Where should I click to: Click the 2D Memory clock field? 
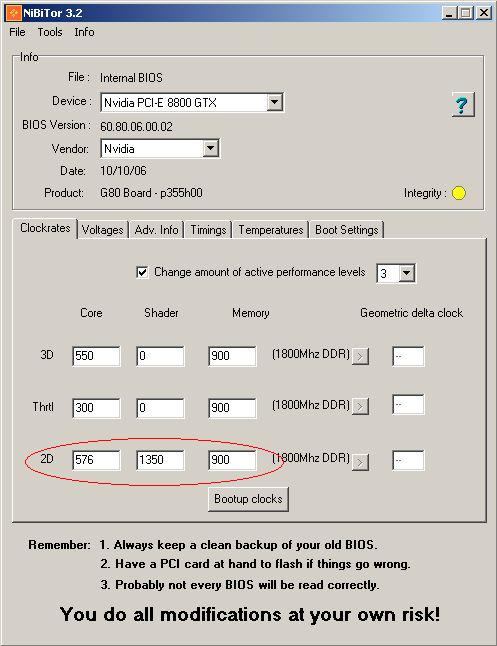pyautogui.click(x=232, y=460)
